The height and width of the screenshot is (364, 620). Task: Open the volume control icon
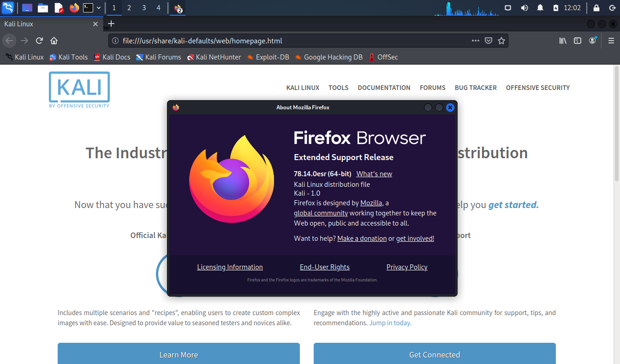pyautogui.click(x=525, y=8)
